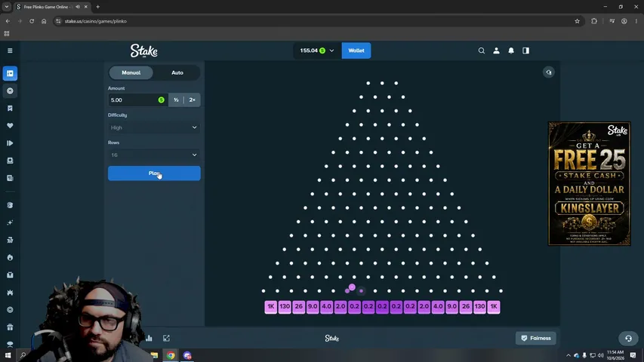Screen dimensions: 644x362
Task: Open the user profile icon
Action: pyautogui.click(x=496, y=51)
